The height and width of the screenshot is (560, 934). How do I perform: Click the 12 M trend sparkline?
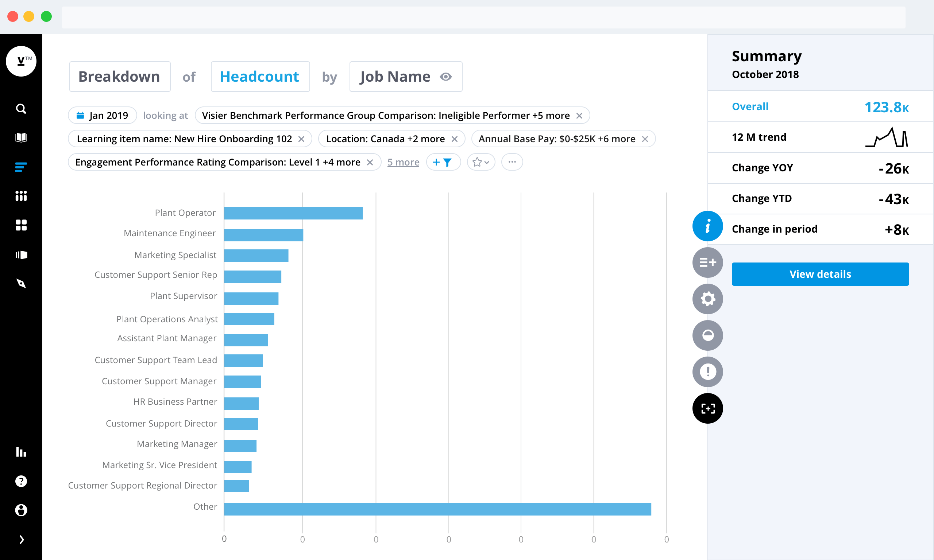point(887,137)
